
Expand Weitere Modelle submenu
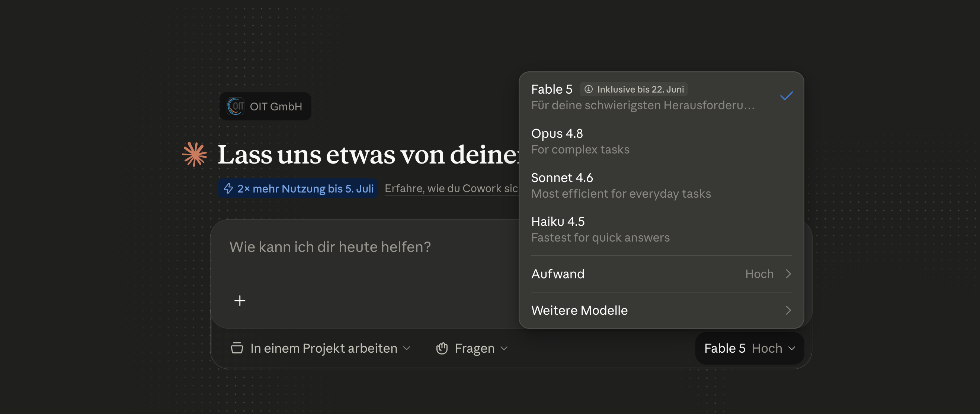pyautogui.click(x=661, y=311)
